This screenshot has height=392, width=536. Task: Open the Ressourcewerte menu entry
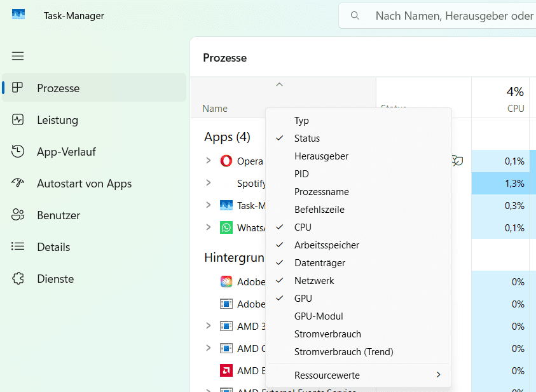pos(359,375)
